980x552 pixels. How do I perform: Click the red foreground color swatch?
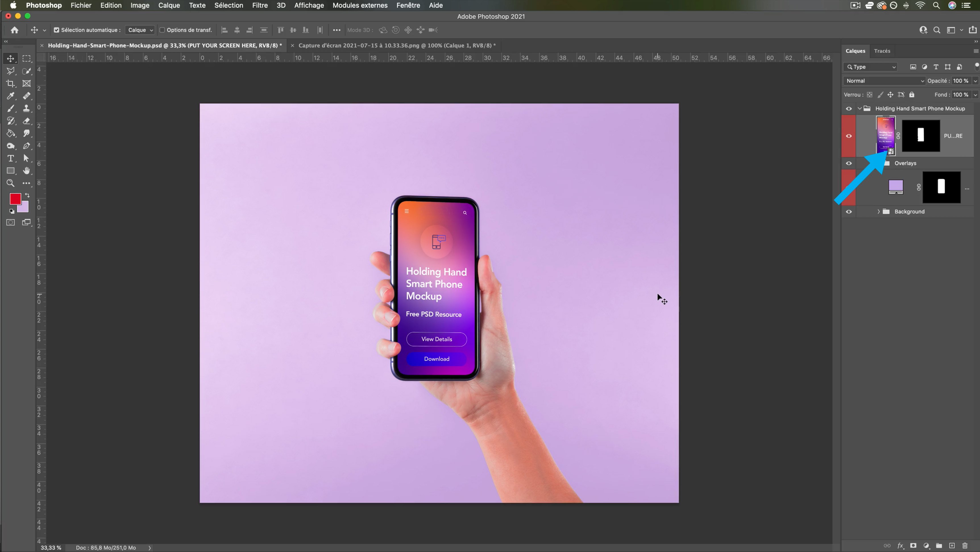pyautogui.click(x=15, y=199)
